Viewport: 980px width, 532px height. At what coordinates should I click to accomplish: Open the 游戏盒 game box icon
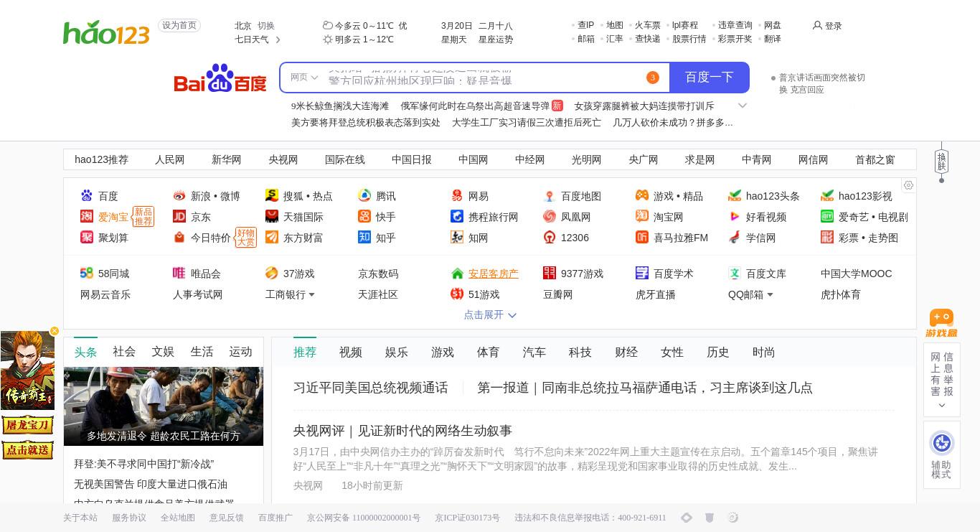tap(941, 324)
